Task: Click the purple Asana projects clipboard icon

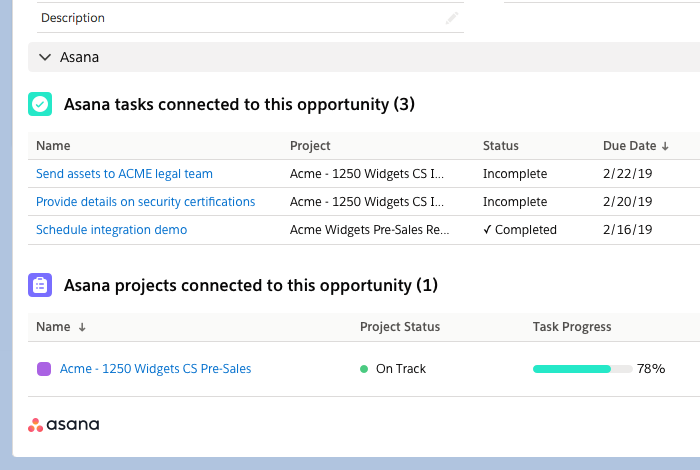Action: click(40, 285)
